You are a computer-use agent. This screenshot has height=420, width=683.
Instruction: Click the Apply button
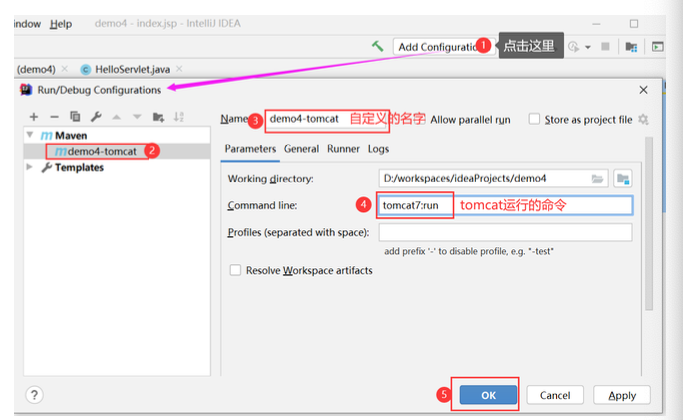622,395
